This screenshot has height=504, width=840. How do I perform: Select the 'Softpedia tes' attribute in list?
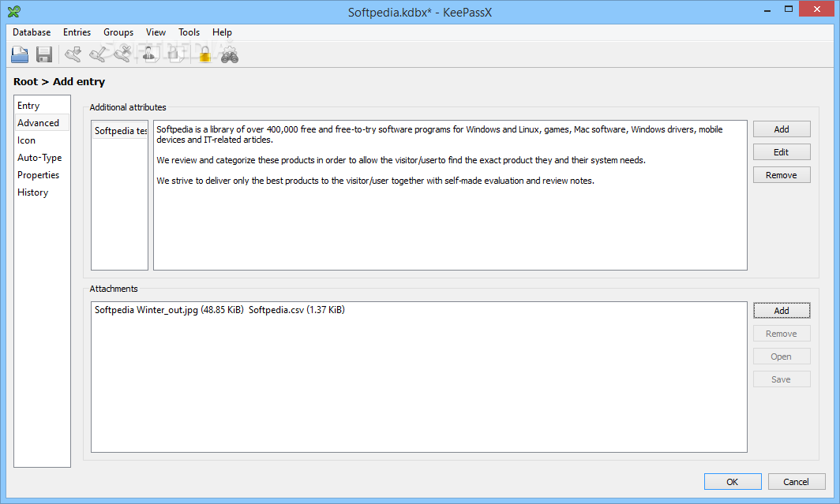[120, 131]
